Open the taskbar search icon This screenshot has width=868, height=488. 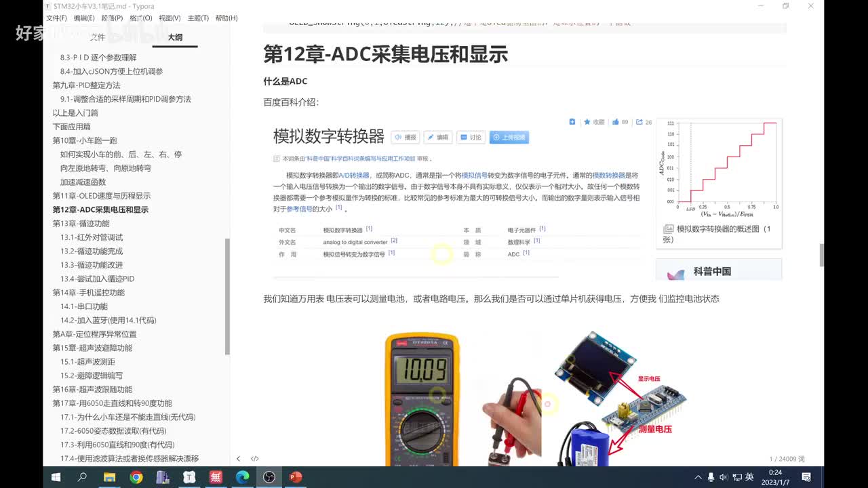coord(83,477)
